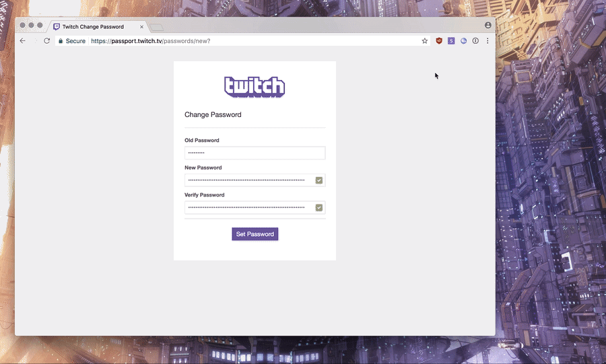Screen dimensions: 606x364
Task: Click the green padlock Secure indicator
Action: (72, 41)
